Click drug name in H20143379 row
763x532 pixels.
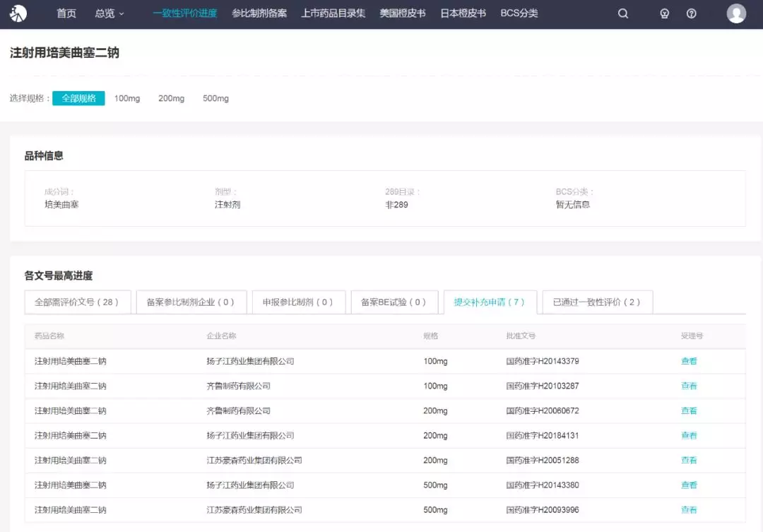(70, 361)
